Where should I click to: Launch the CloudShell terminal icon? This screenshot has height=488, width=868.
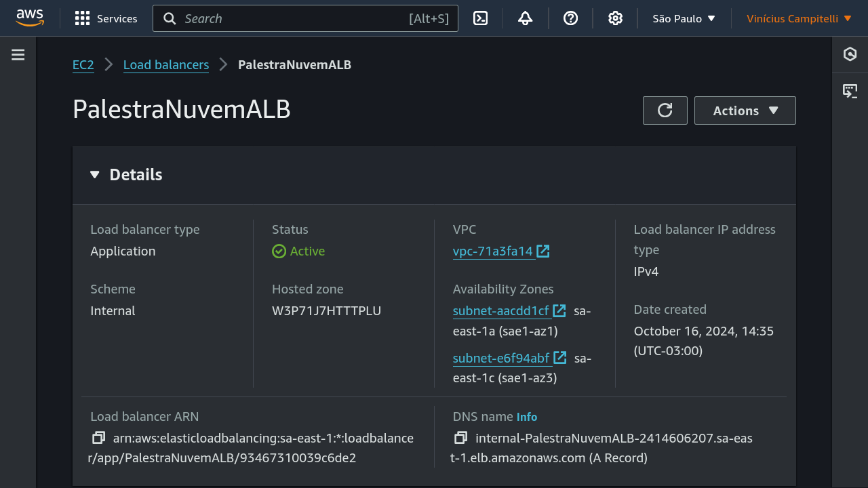[481, 18]
